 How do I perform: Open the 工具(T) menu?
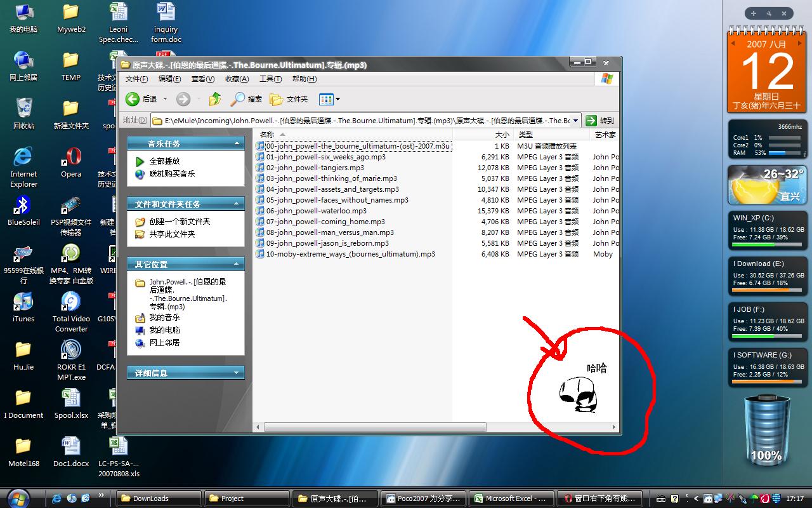(x=270, y=79)
